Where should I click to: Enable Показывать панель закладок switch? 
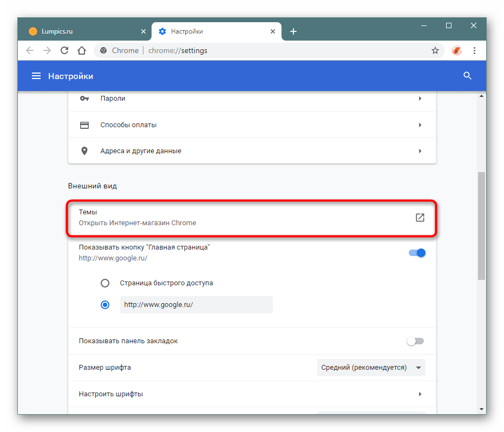click(416, 341)
